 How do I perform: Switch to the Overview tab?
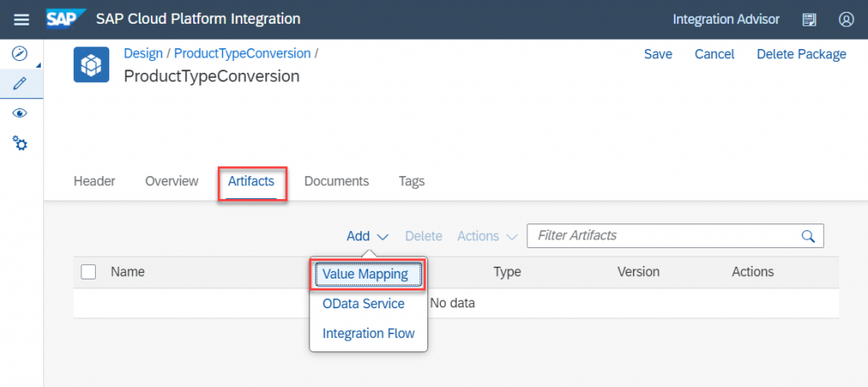tap(171, 181)
